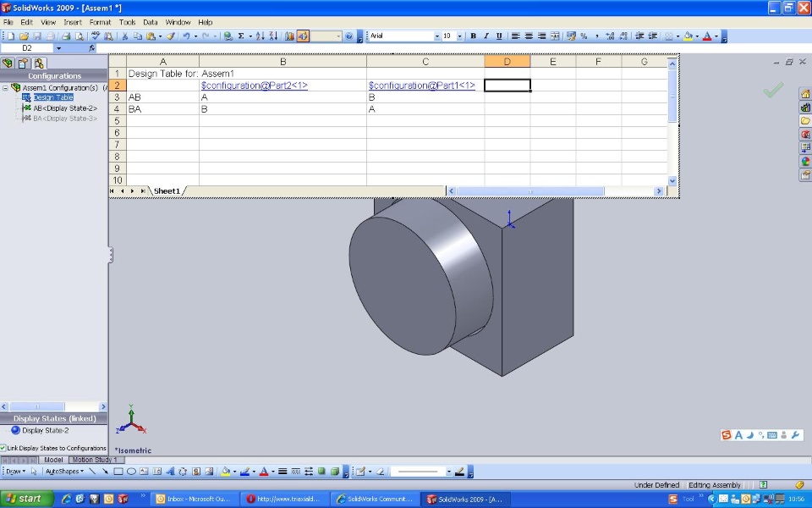Screen dimensions: 812x508
Task: Center cell text
Action: pos(529,36)
